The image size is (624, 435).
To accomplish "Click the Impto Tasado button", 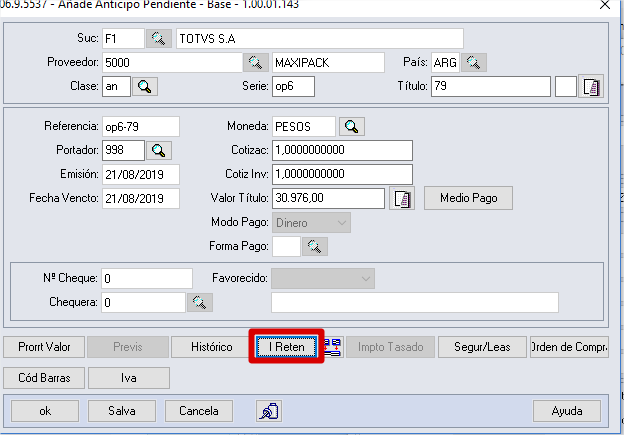I will [x=390, y=347].
